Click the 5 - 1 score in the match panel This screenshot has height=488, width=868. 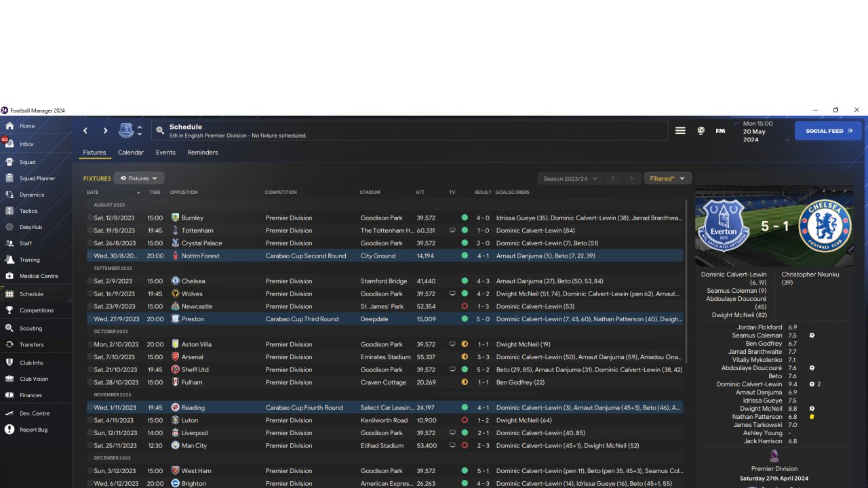click(x=774, y=226)
